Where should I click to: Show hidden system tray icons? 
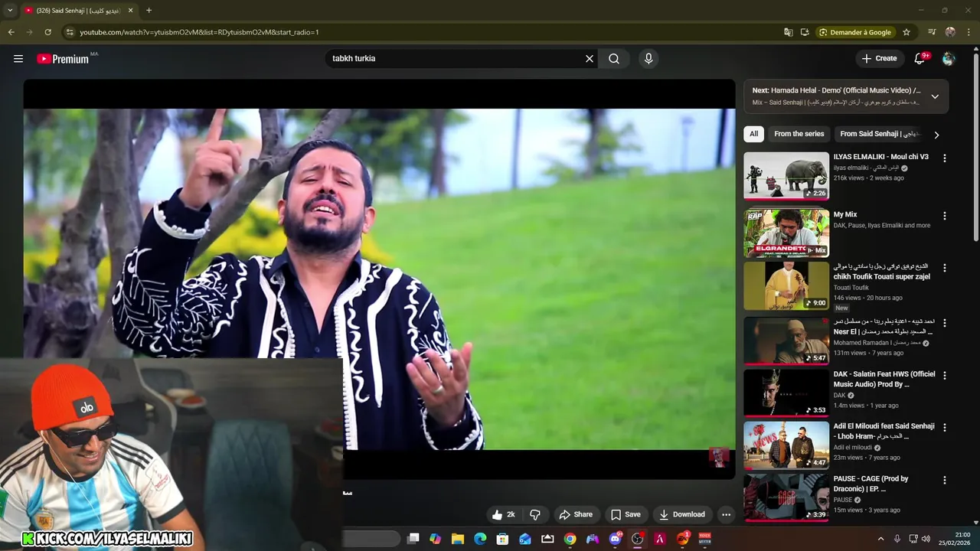point(880,539)
